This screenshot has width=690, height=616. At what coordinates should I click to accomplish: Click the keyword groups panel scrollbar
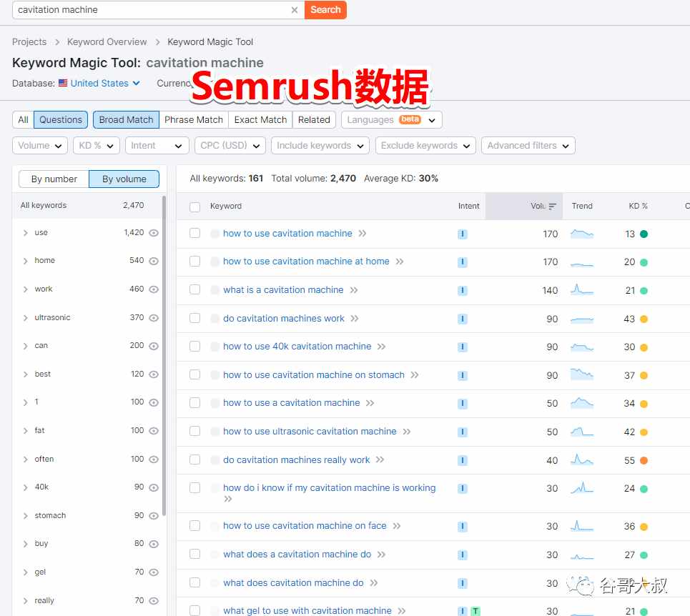(x=164, y=356)
